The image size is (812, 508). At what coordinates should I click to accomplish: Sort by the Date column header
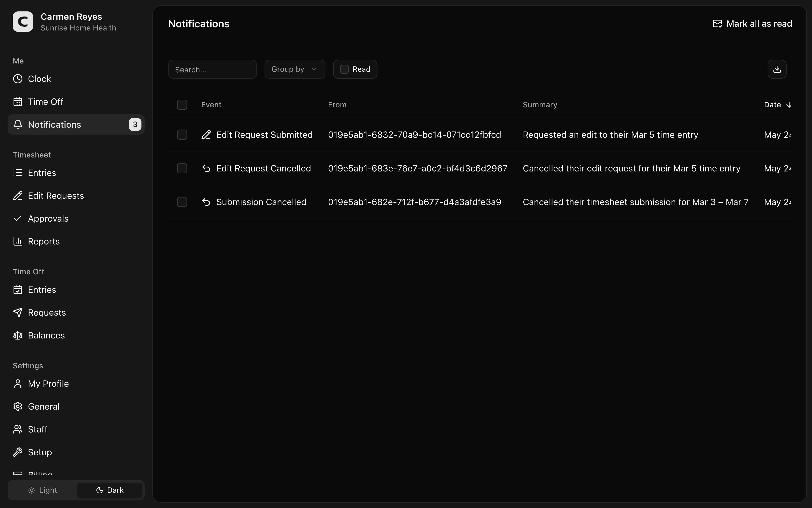tap(778, 105)
